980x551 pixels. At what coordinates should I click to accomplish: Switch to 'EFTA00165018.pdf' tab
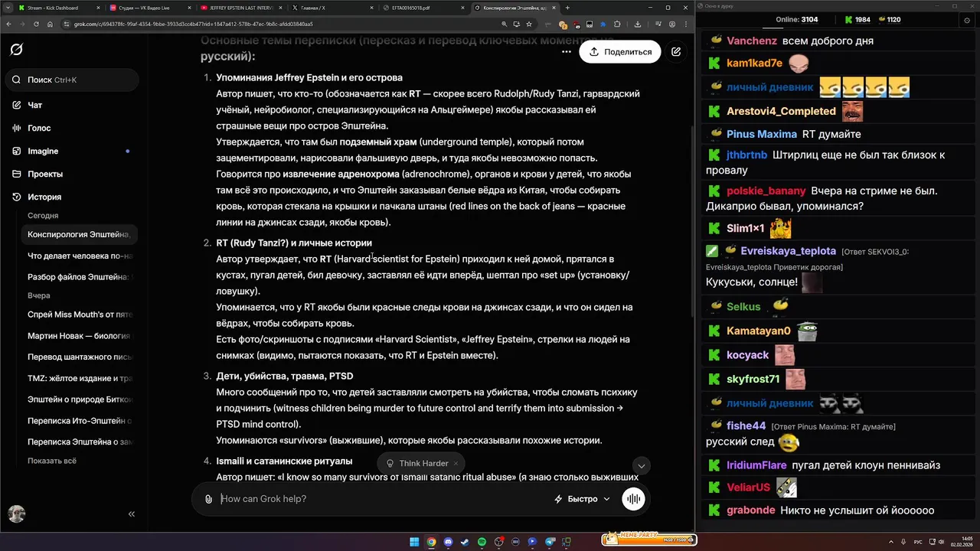[x=423, y=7]
